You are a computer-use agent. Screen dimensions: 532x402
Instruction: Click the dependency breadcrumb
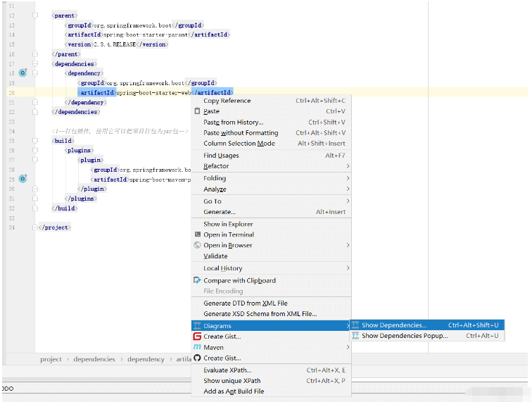coord(146,359)
